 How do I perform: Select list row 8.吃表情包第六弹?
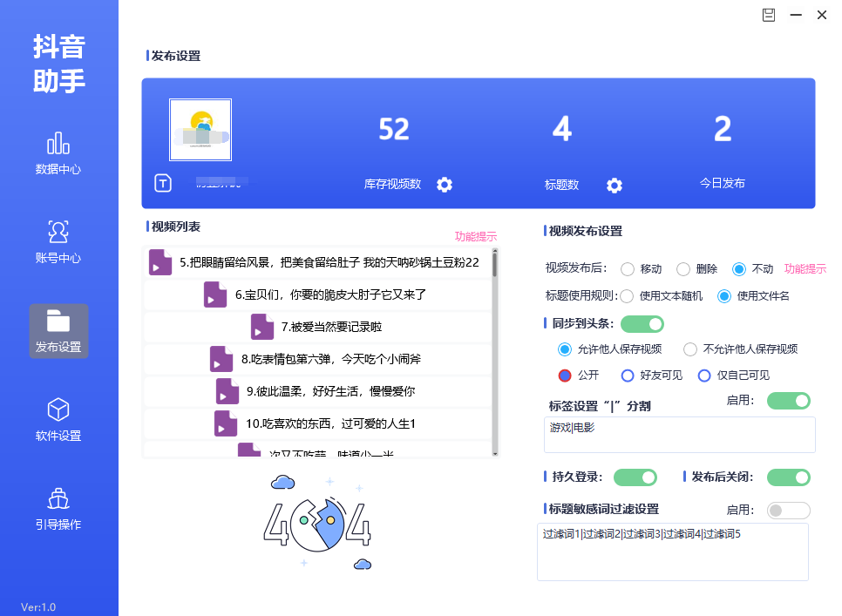point(318,359)
